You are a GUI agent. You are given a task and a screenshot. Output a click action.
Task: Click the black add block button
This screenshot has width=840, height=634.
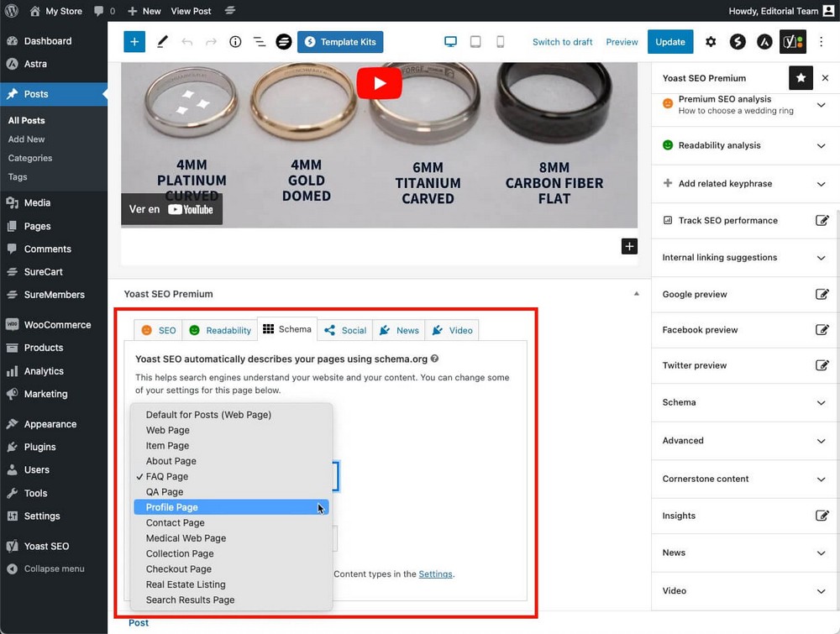pyautogui.click(x=629, y=246)
